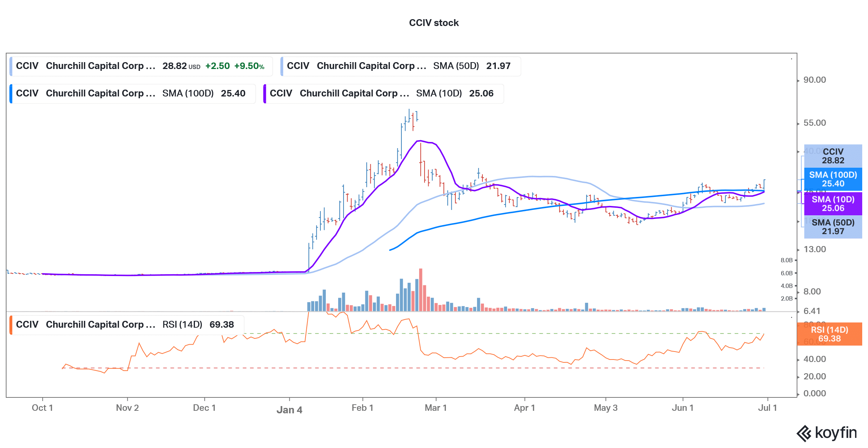The image size is (868, 448).
Task: Click the SMA (100D) 25.40 axis tag
Action: point(833,179)
